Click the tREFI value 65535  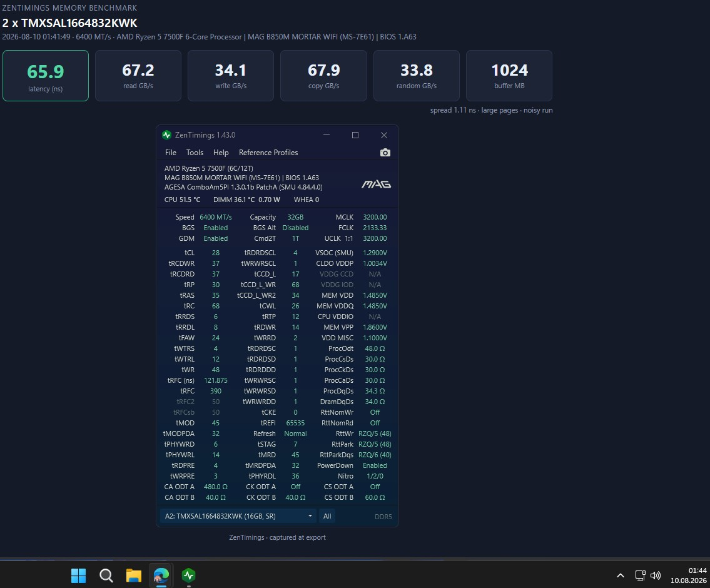click(x=295, y=423)
